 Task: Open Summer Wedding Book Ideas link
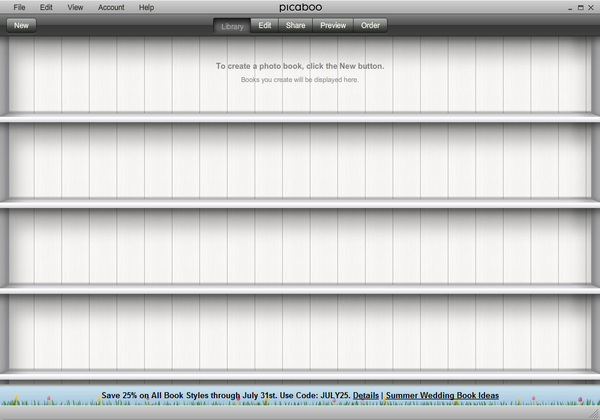pos(442,396)
